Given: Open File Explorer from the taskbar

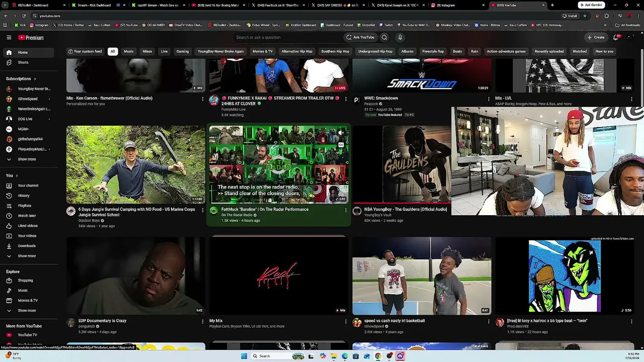Looking at the screenshot, I should tap(334, 356).
